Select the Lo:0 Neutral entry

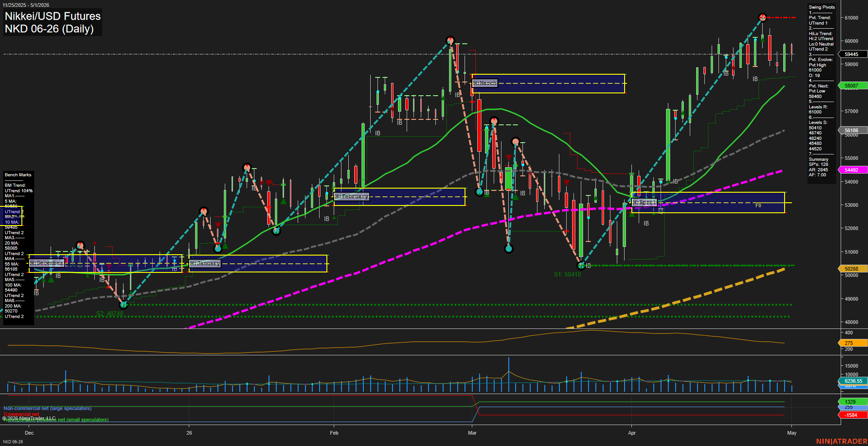pos(821,44)
